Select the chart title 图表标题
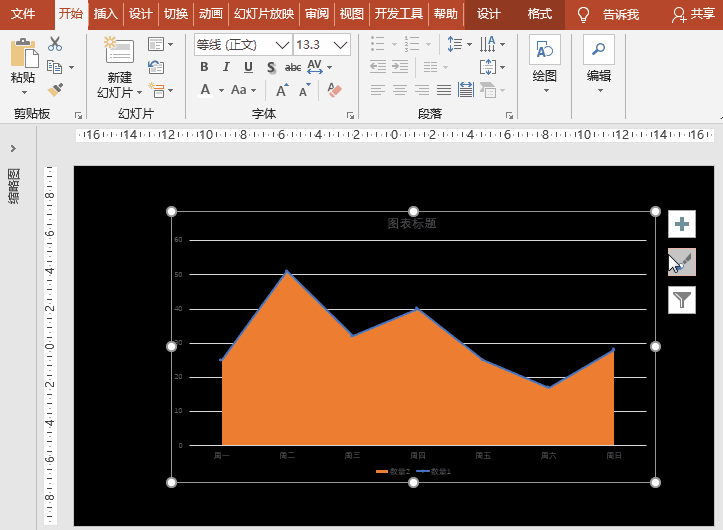This screenshot has height=530, width=723. [x=412, y=224]
